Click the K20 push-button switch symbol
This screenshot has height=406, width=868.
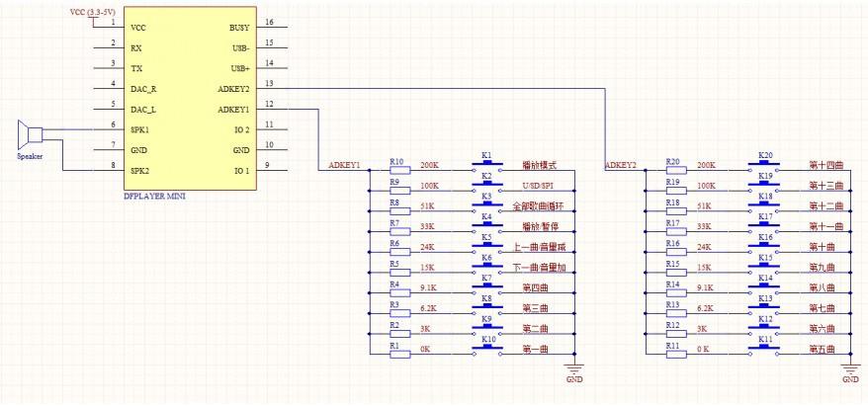(764, 167)
